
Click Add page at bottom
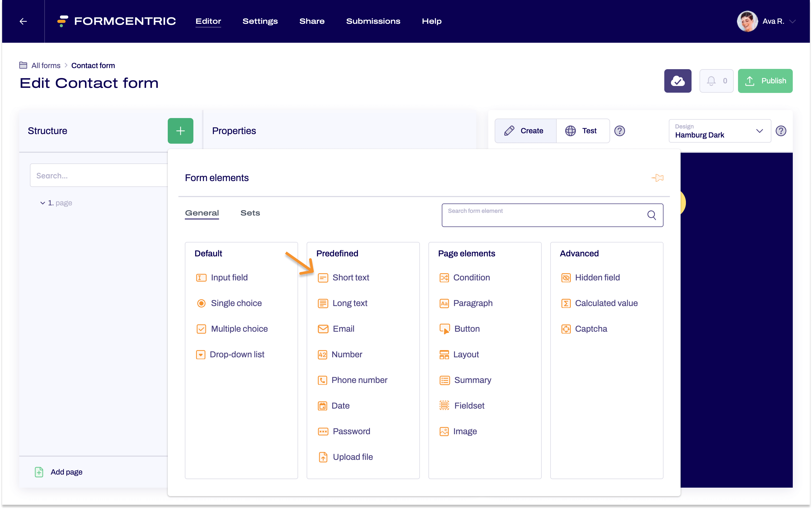point(66,472)
